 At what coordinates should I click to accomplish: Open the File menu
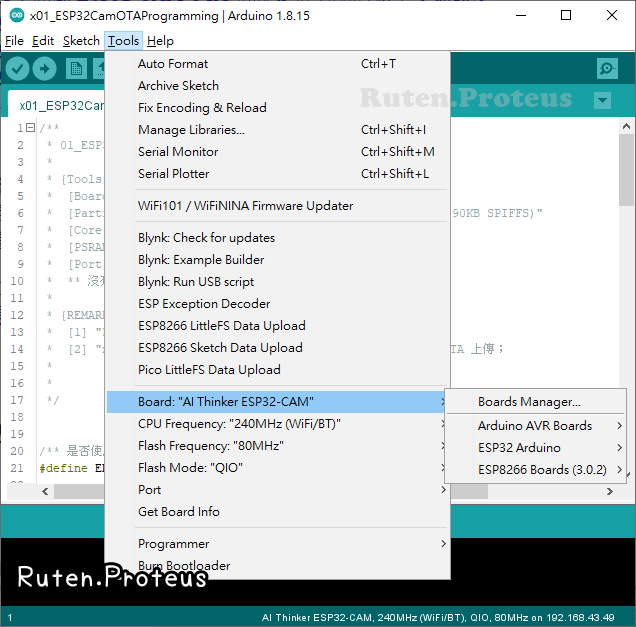tap(14, 41)
